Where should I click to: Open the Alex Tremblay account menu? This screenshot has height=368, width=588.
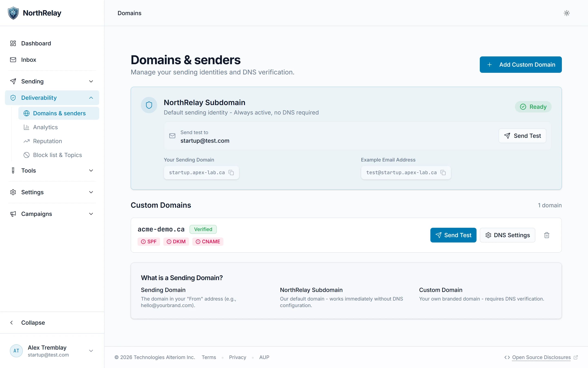pyautogui.click(x=52, y=351)
